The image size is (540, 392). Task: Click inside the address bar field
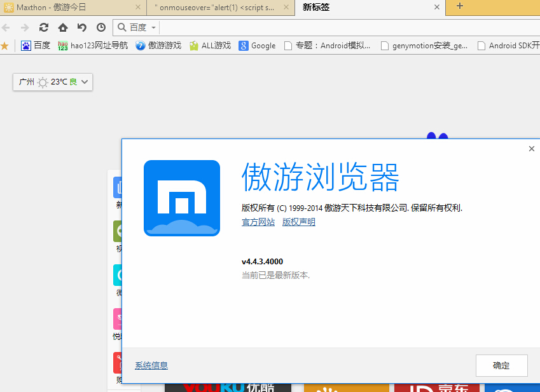[350, 27]
